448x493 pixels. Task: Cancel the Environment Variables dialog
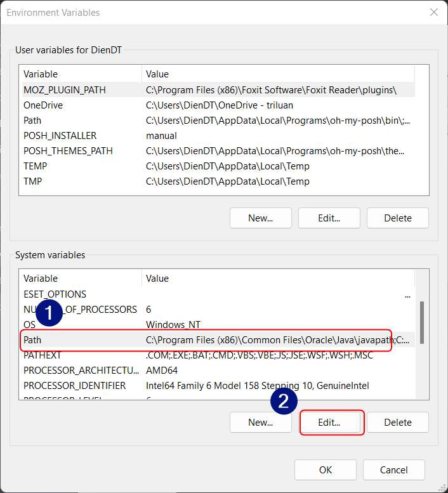point(393,470)
